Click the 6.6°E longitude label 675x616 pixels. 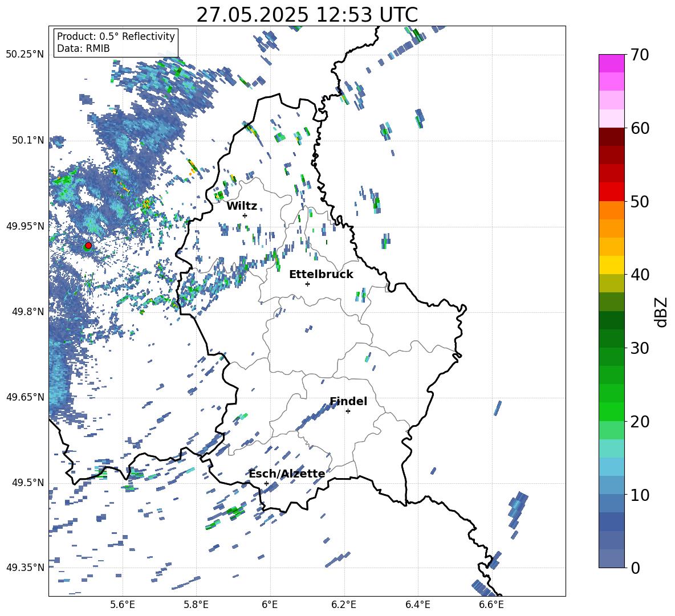(491, 605)
